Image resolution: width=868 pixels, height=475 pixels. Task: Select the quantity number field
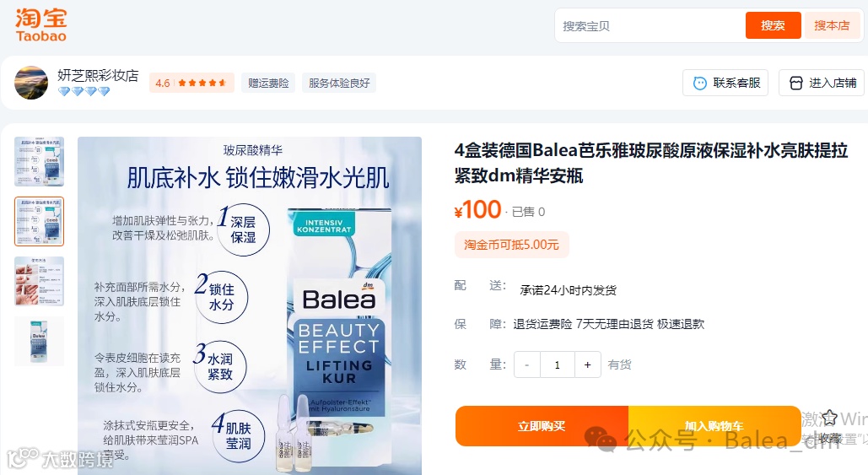tap(558, 364)
